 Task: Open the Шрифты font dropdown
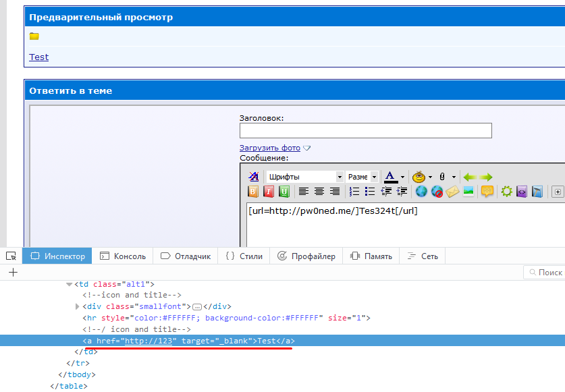[x=304, y=177]
